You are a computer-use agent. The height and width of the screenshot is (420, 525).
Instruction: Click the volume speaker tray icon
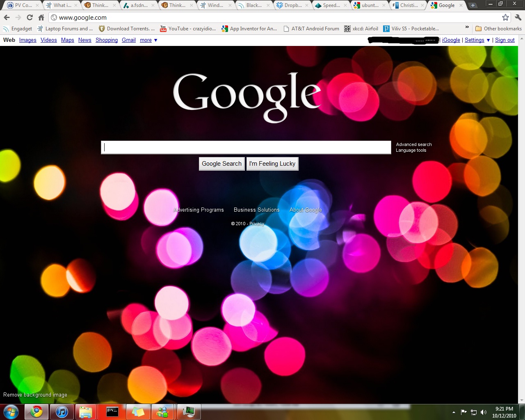484,412
